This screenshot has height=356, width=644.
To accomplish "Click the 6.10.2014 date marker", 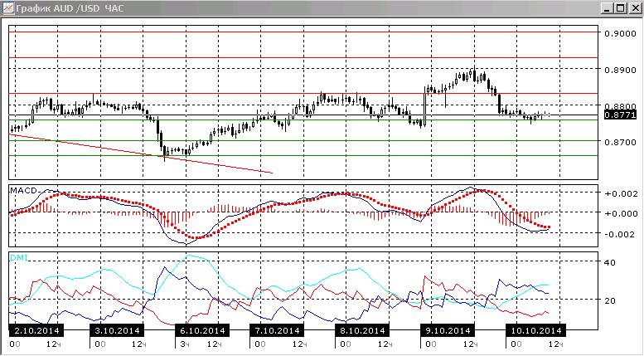I will 202,330.
